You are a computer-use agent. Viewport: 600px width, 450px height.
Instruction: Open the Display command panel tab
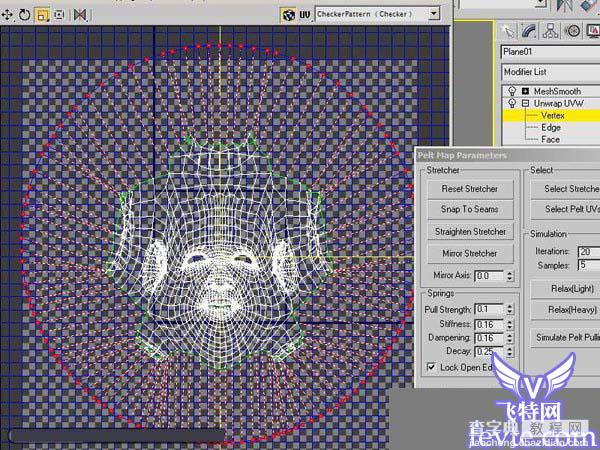(592, 31)
